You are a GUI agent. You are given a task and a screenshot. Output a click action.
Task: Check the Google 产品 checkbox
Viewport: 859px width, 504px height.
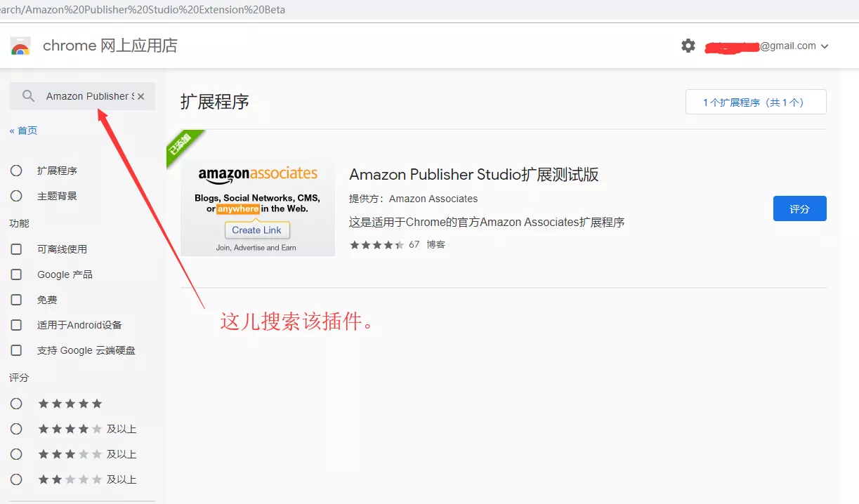pos(16,274)
